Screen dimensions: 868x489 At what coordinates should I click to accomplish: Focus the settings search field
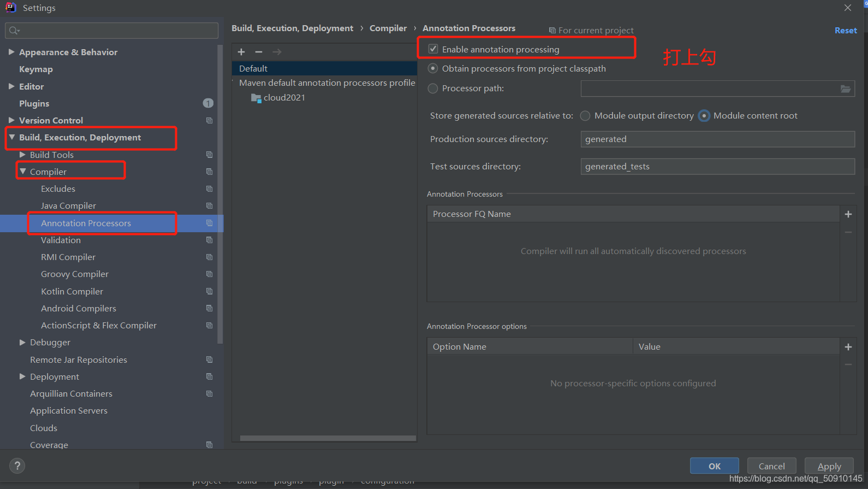pos(112,31)
